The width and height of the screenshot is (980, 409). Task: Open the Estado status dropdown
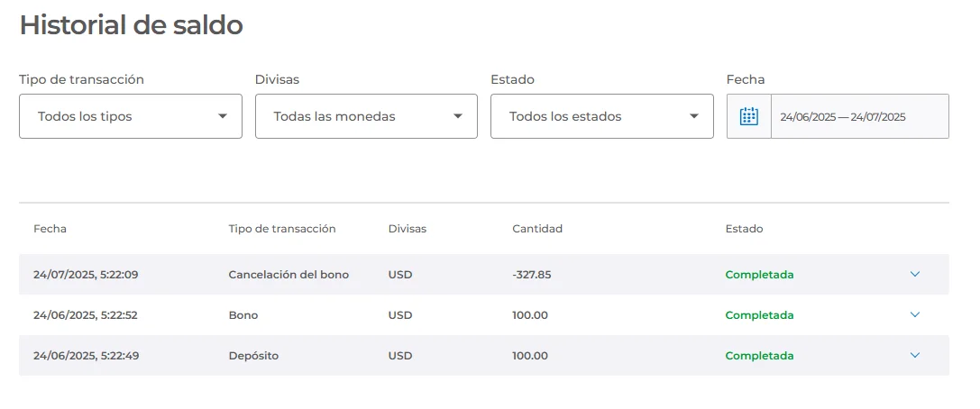pyautogui.click(x=601, y=116)
